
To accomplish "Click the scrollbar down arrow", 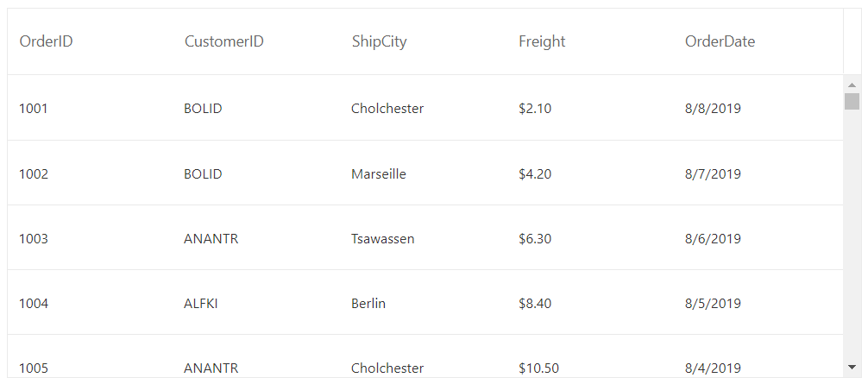I will click(852, 367).
